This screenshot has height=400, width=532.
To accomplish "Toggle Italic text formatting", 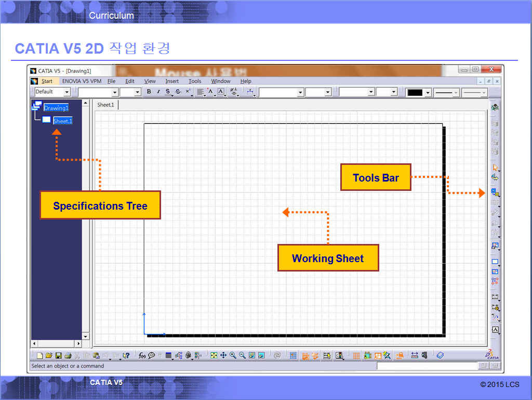I will [x=158, y=92].
